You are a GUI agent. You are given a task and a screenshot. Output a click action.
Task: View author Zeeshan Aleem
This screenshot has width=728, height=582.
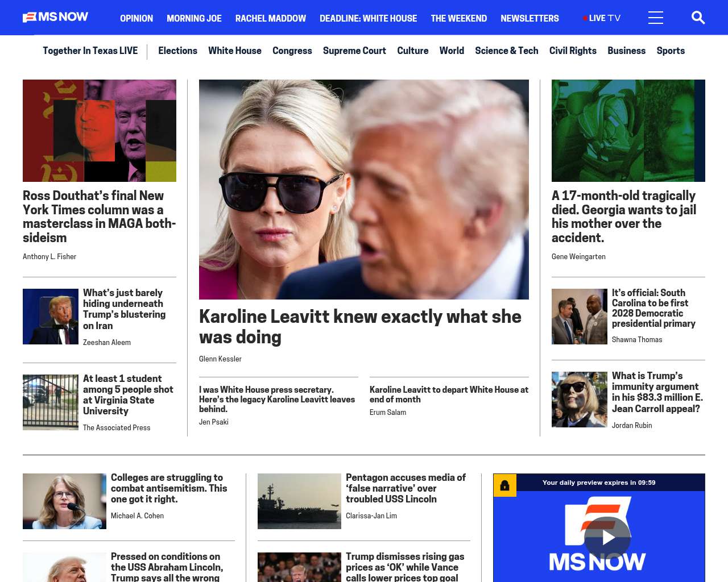[107, 343]
